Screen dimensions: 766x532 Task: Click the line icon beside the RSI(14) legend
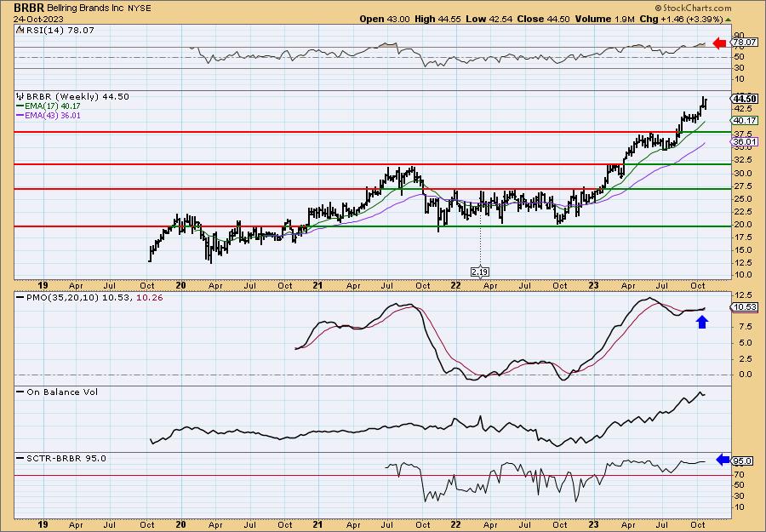(20, 30)
